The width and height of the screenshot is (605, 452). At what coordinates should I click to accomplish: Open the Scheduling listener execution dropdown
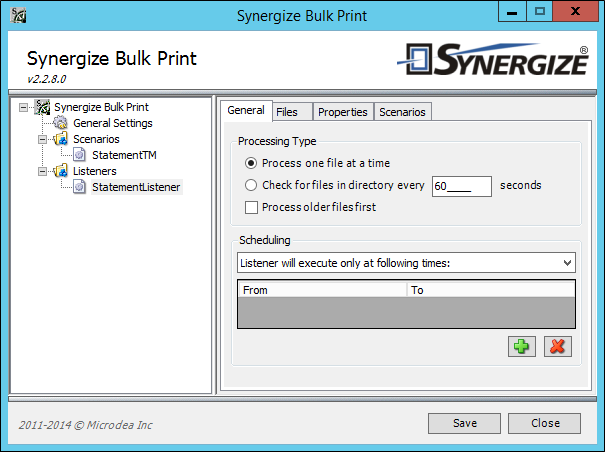tap(406, 263)
